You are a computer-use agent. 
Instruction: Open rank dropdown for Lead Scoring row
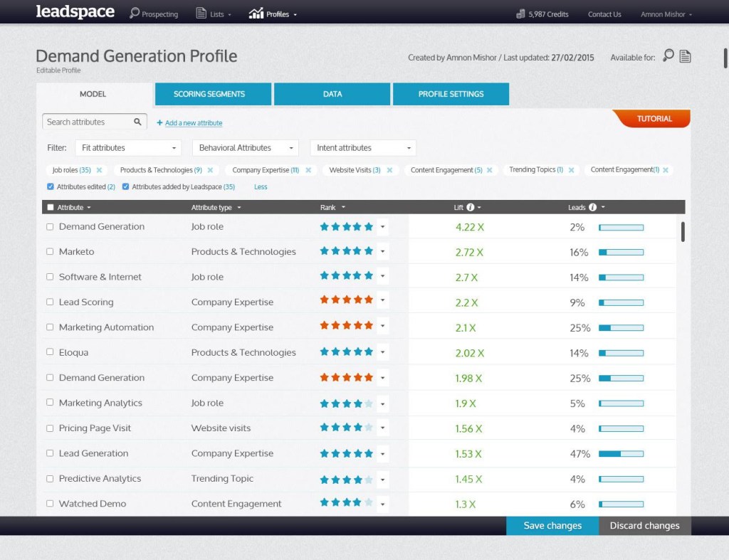pos(382,300)
